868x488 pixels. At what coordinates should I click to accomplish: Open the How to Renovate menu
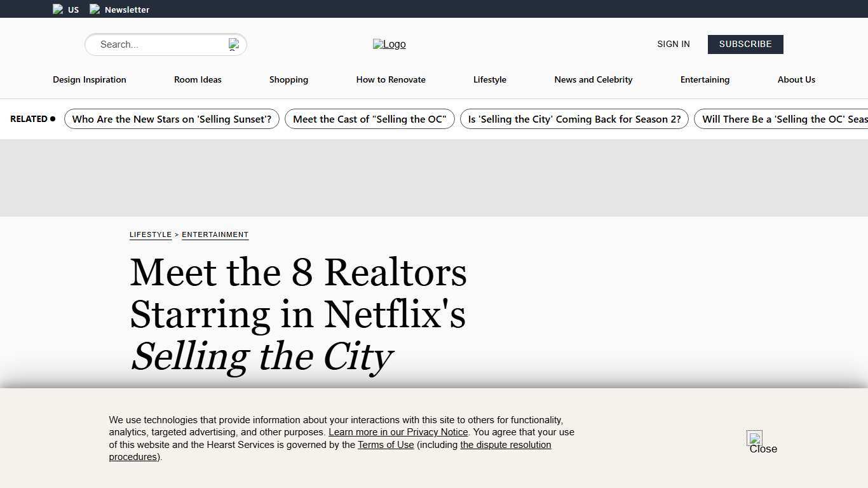[390, 79]
